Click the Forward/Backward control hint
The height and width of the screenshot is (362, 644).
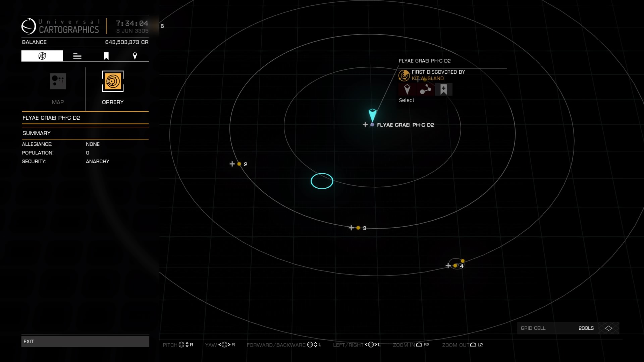(284, 345)
